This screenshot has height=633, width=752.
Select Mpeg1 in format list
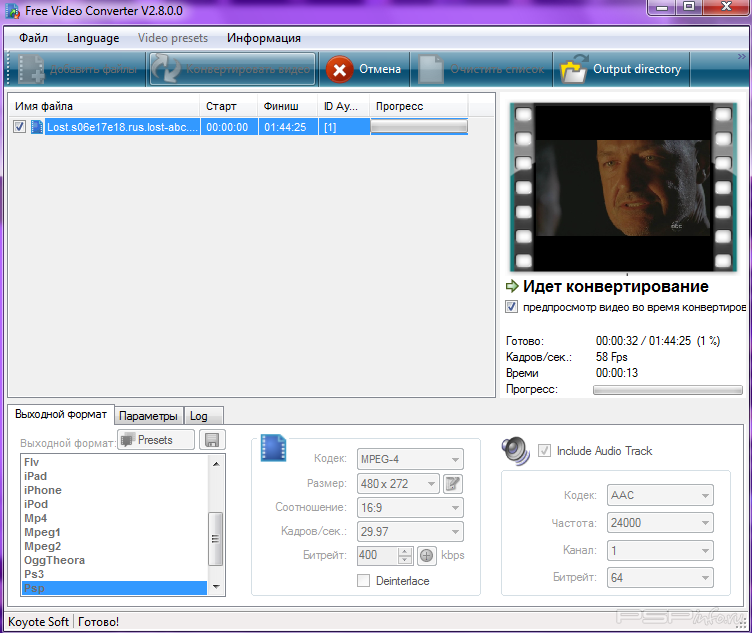click(42, 532)
